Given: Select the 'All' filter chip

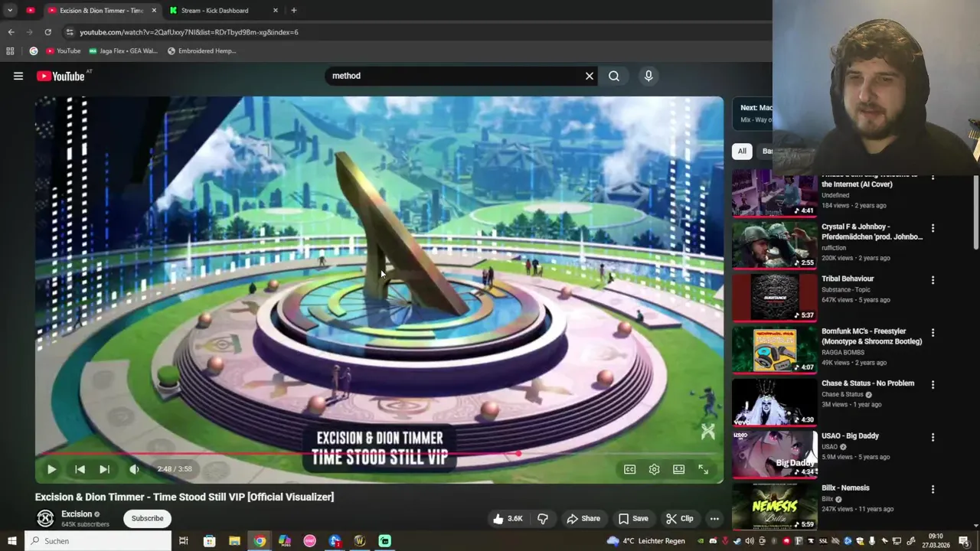Looking at the screenshot, I should coord(742,151).
